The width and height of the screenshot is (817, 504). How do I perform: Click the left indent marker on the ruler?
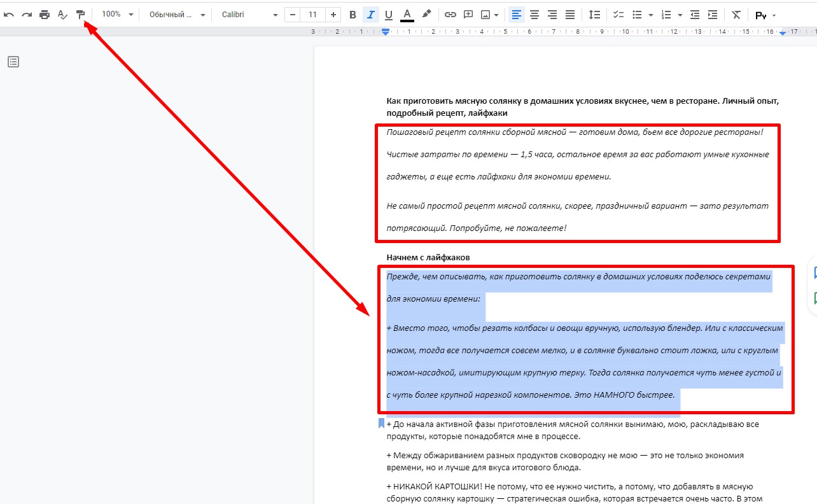click(x=386, y=32)
